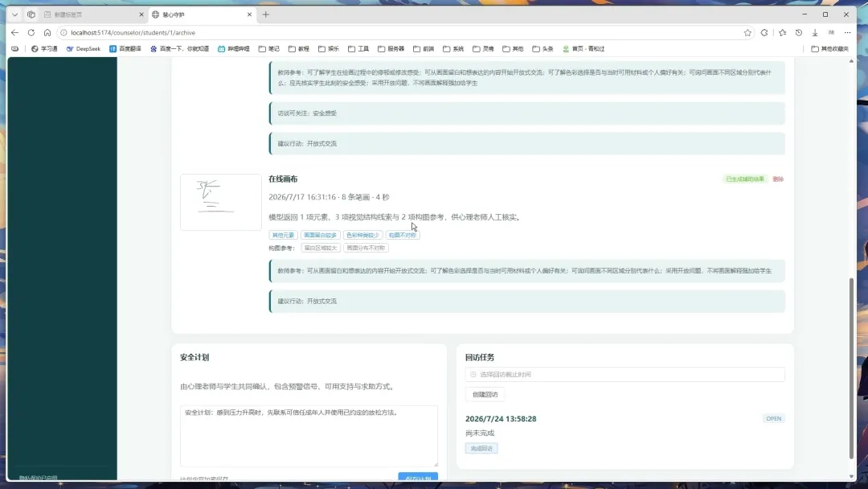Bookmark this page with the star icon
Image resolution: width=868 pixels, height=489 pixels.
click(747, 33)
